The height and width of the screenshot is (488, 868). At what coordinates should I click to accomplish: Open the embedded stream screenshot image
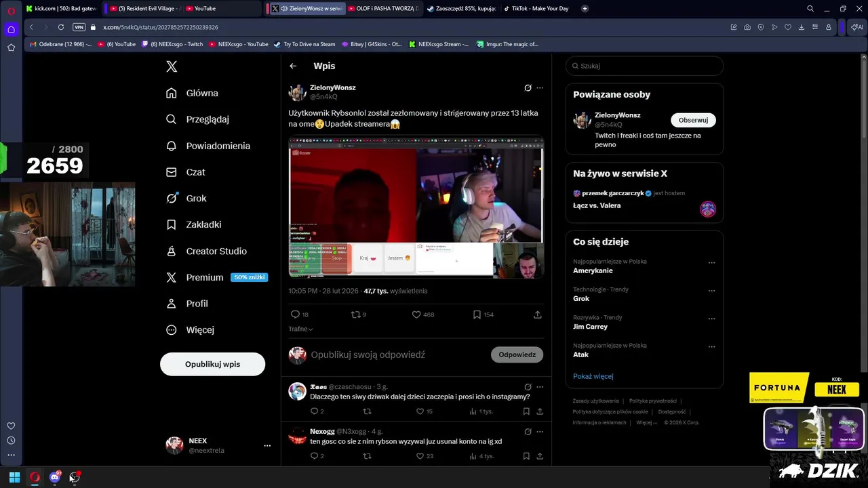[x=416, y=208]
